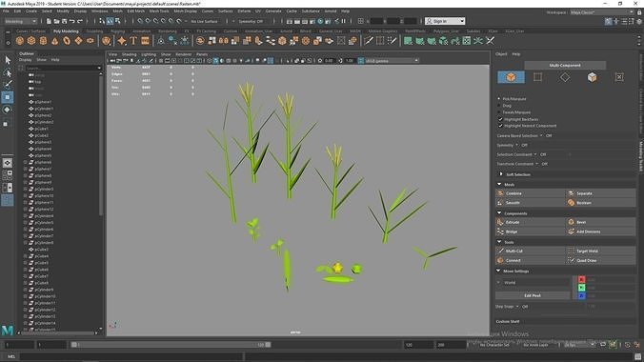The height and width of the screenshot is (362, 644).
Task: Toggle Highlight Backfaces checkbox
Action: click(x=500, y=119)
